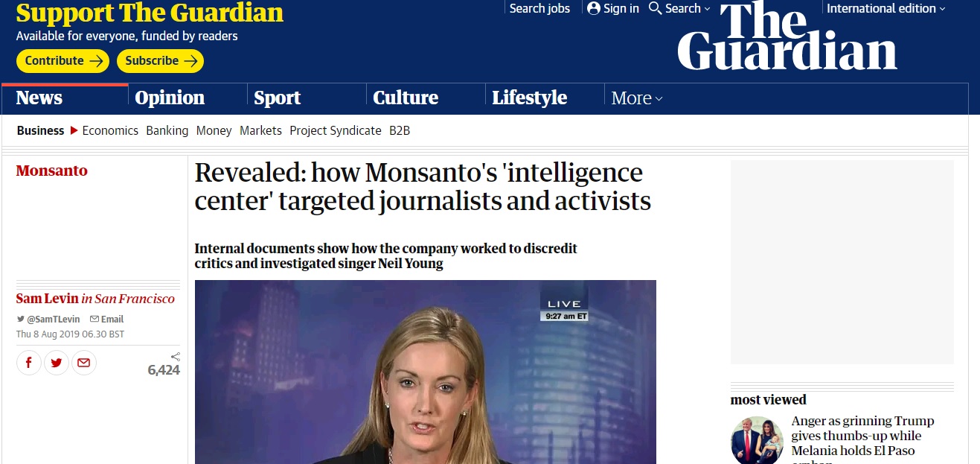Image resolution: width=980 pixels, height=464 pixels.
Task: Share article via email icon
Action: pyautogui.click(x=83, y=363)
